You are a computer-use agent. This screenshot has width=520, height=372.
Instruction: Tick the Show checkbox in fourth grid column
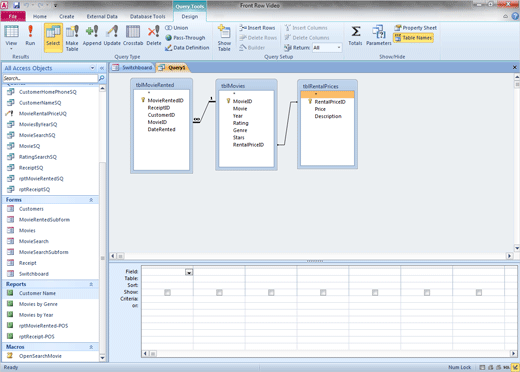pos(323,292)
